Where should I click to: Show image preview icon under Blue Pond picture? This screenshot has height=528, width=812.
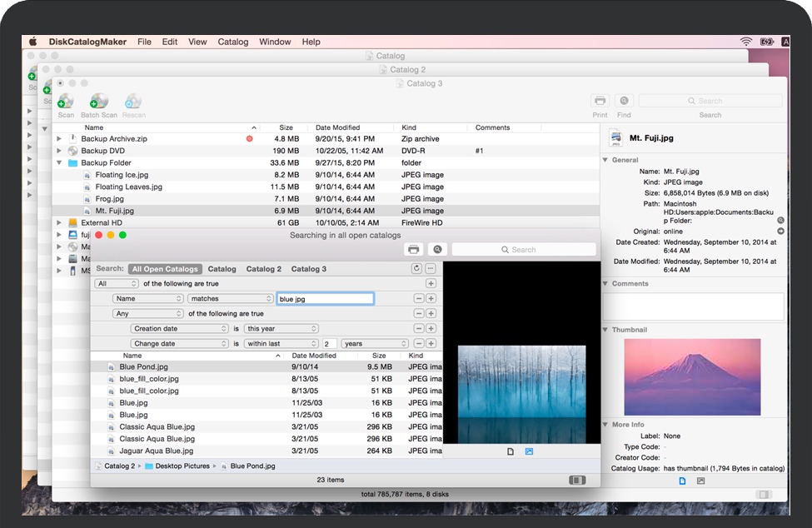[529, 451]
